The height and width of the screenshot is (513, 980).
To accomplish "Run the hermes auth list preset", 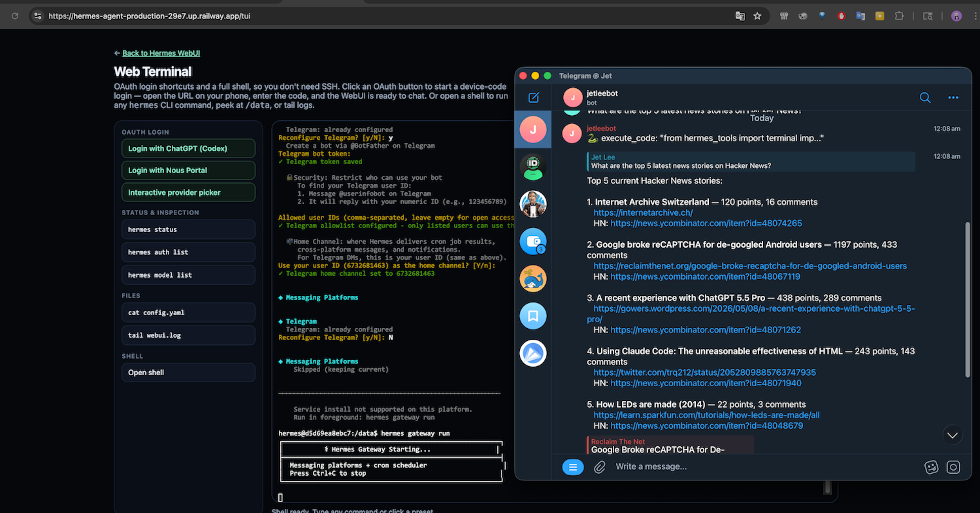I will pos(188,252).
